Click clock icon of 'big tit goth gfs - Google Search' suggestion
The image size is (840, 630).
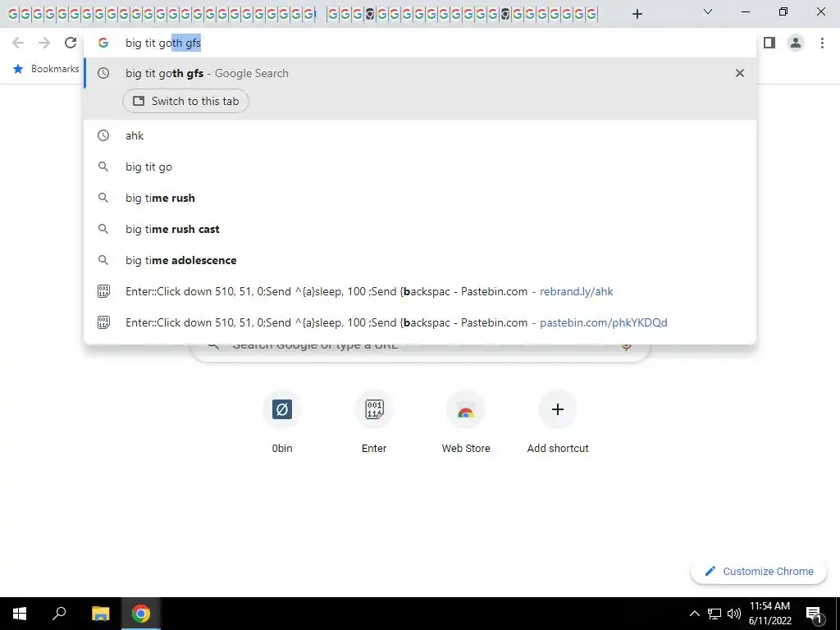coord(103,73)
